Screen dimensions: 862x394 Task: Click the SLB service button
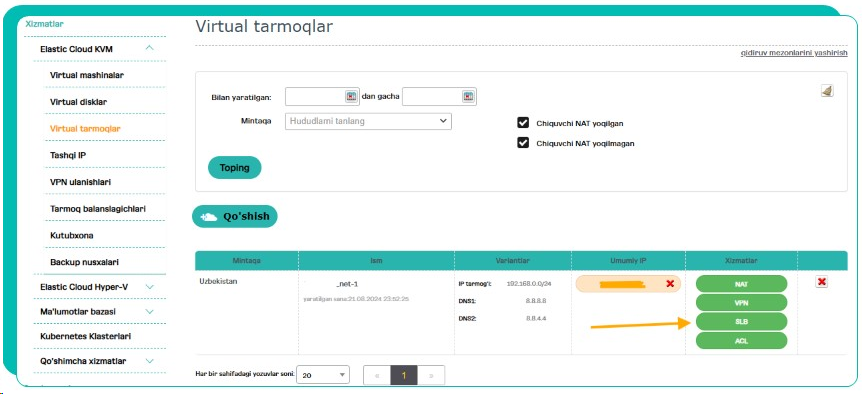741,321
